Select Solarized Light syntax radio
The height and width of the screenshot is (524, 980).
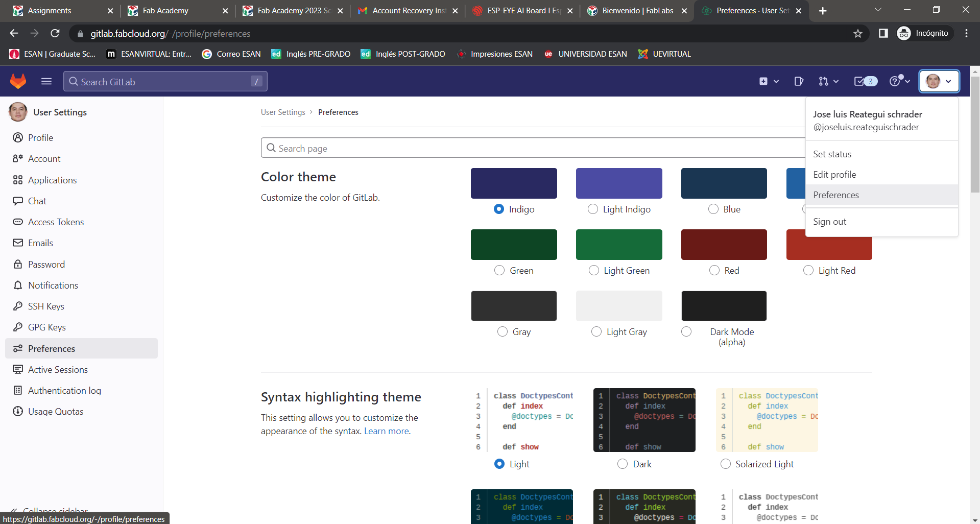[726, 464]
